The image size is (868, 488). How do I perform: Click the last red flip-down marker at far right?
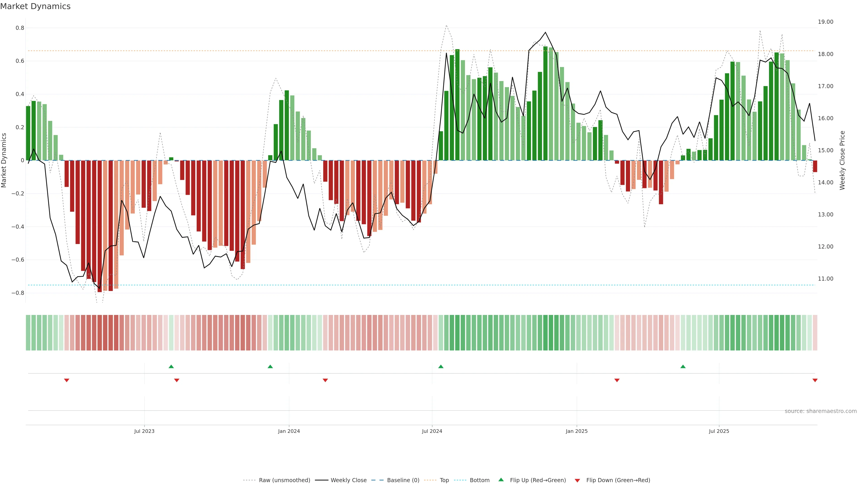coord(815,380)
